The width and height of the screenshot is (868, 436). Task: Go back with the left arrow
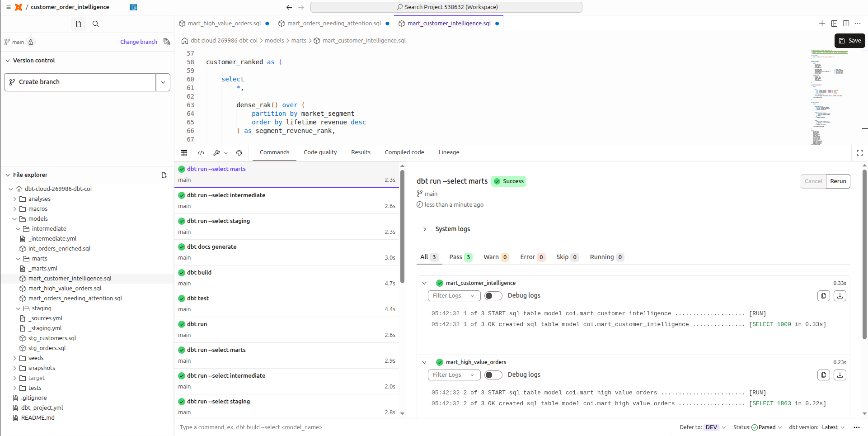tap(289, 7)
